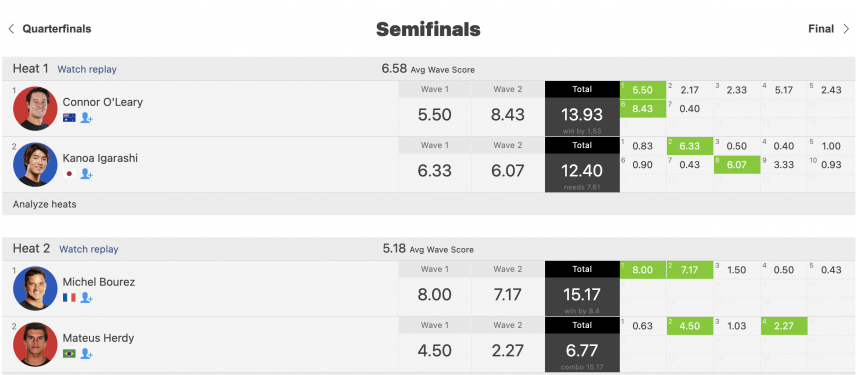This screenshot has width=856, height=375.
Task: Open Connor O'Leary's profile photo
Action: (x=35, y=108)
